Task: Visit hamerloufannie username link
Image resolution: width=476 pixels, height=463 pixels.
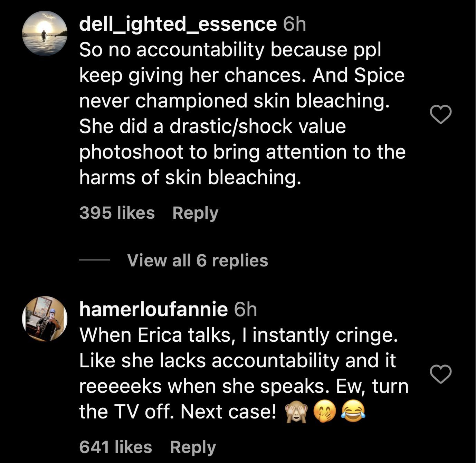Action: coord(153,309)
